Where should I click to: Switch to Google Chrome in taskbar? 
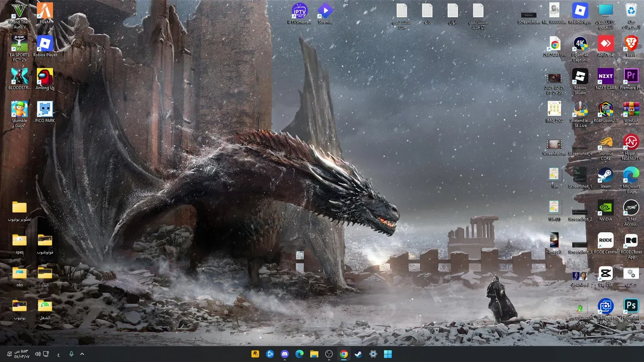(344, 354)
